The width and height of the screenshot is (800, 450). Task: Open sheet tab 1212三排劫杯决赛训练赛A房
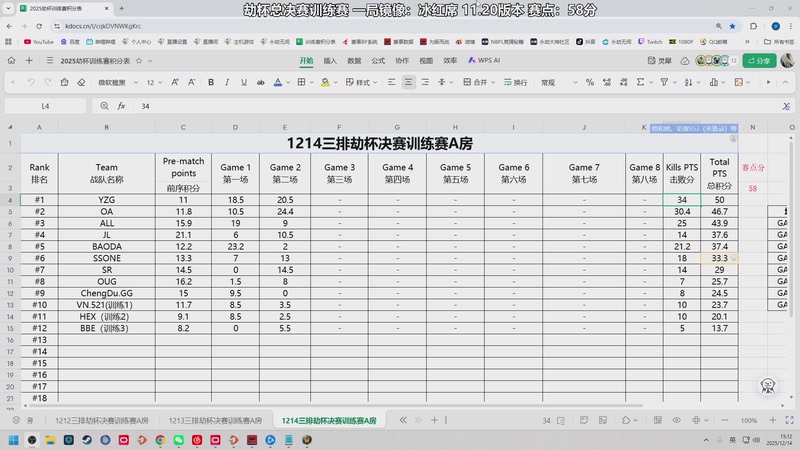(102, 420)
